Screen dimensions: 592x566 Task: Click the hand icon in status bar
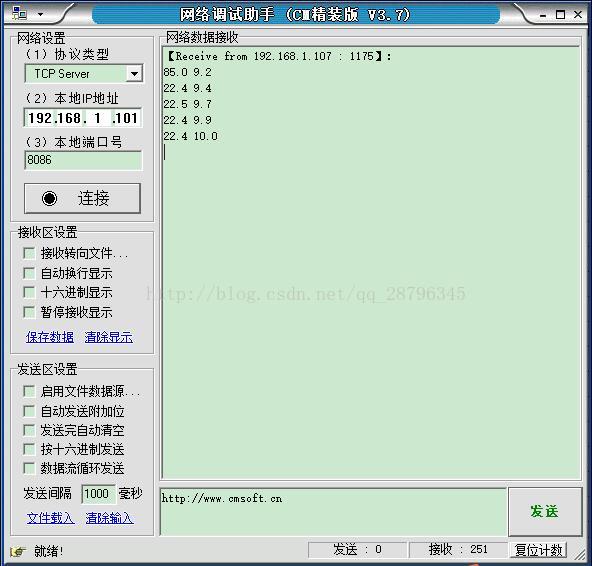[18, 551]
